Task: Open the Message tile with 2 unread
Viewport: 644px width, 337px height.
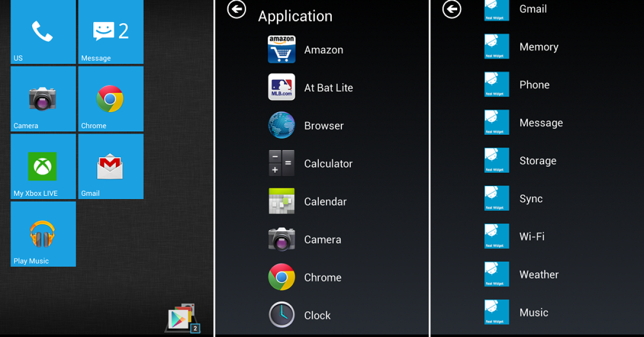Action: (x=111, y=32)
